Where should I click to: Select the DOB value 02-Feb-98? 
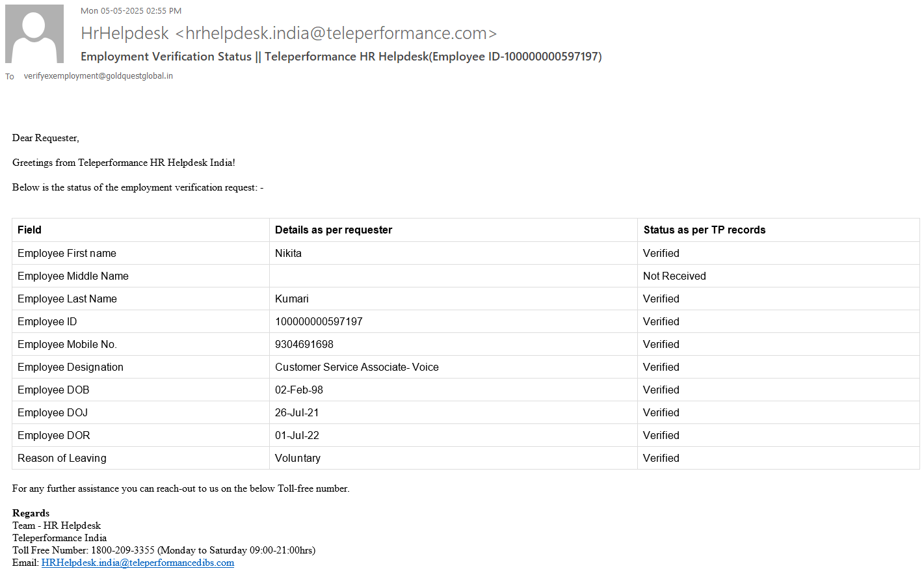(299, 390)
